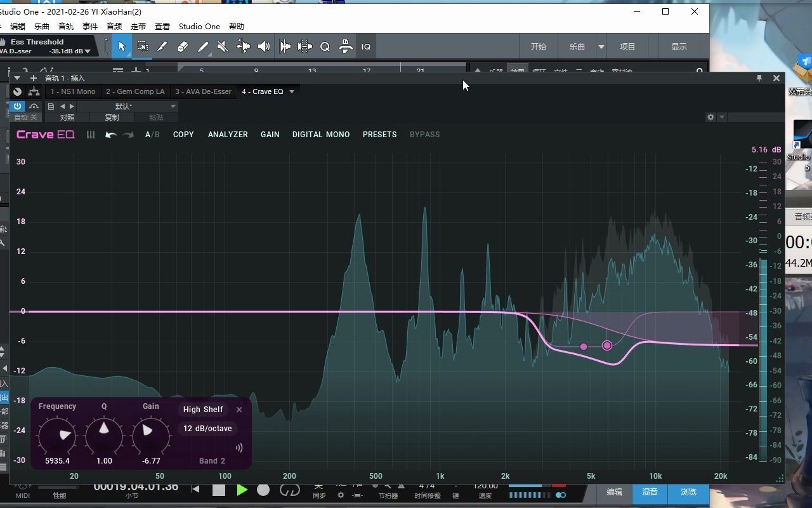Screen dimensions: 812x508
Task: Toggle plugin power activate button
Action: click(17, 106)
